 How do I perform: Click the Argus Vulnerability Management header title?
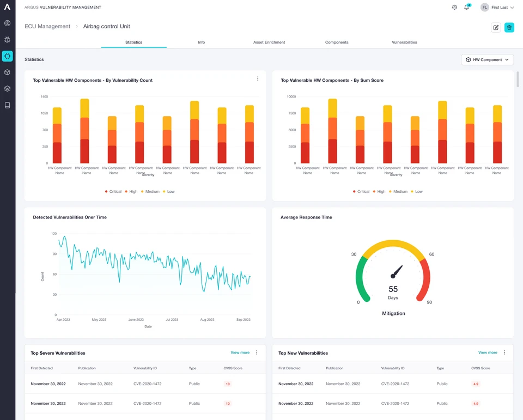coord(63,7)
